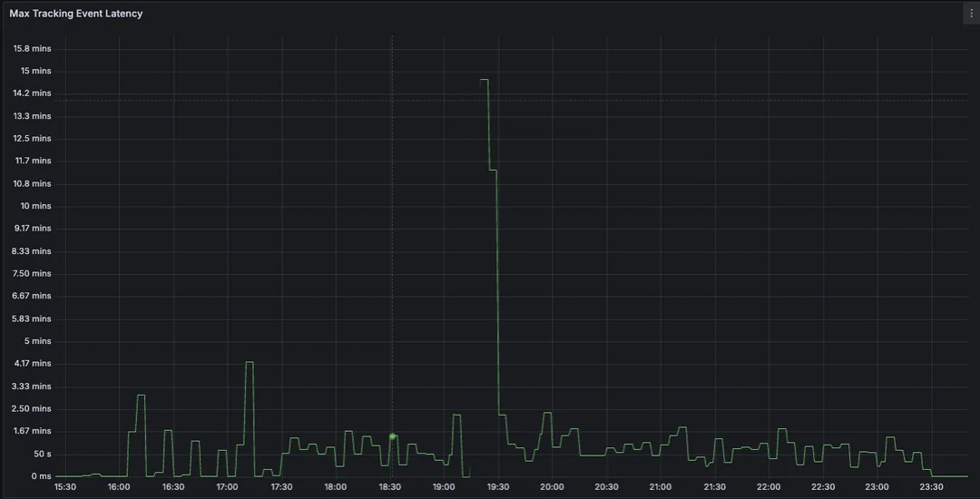Click the 16:30 time axis label
The height and width of the screenshot is (499, 980).
click(x=173, y=487)
